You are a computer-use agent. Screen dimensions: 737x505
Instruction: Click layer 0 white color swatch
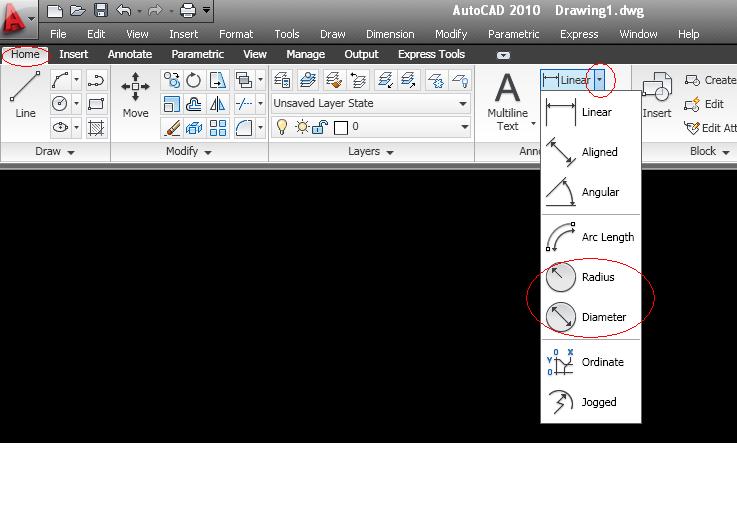341,127
